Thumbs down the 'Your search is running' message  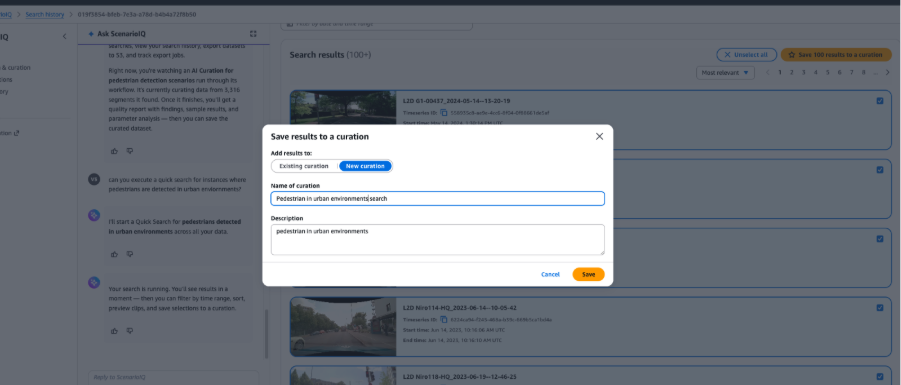click(x=130, y=330)
